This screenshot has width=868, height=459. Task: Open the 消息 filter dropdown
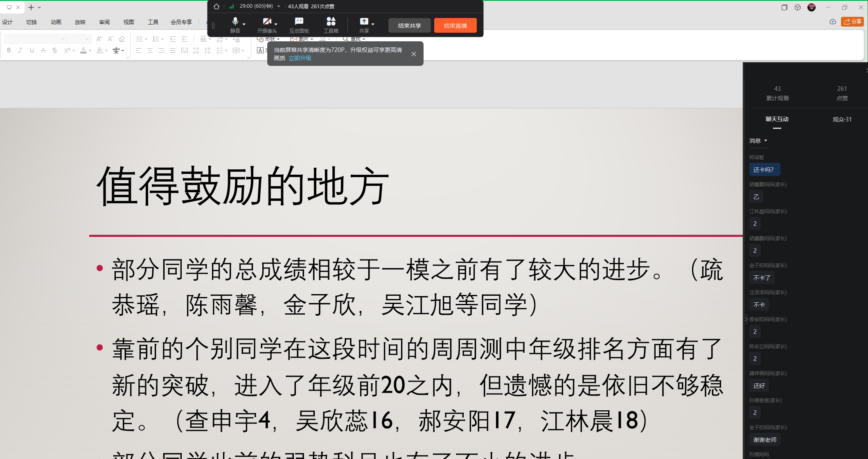tap(758, 141)
